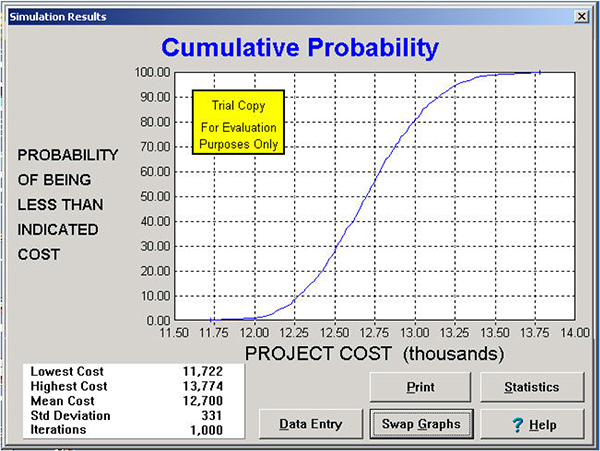The width and height of the screenshot is (600, 451).
Task: Click the 14.00 x-axis value
Action: coord(575,333)
